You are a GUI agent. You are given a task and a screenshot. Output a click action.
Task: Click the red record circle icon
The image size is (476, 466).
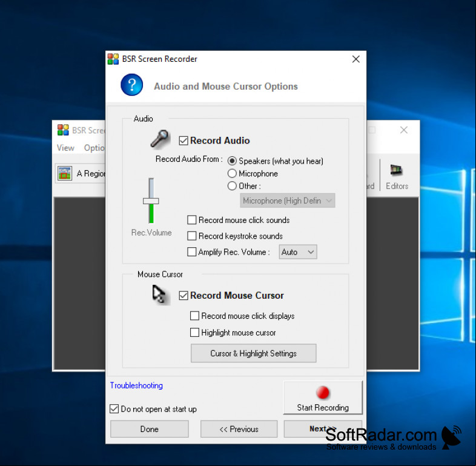(322, 392)
